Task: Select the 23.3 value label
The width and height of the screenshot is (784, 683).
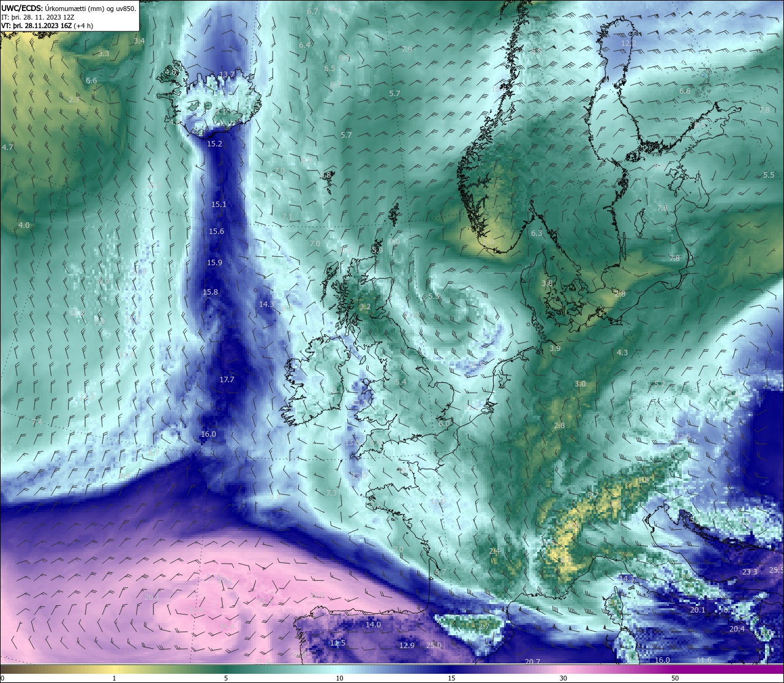Action: [750, 572]
